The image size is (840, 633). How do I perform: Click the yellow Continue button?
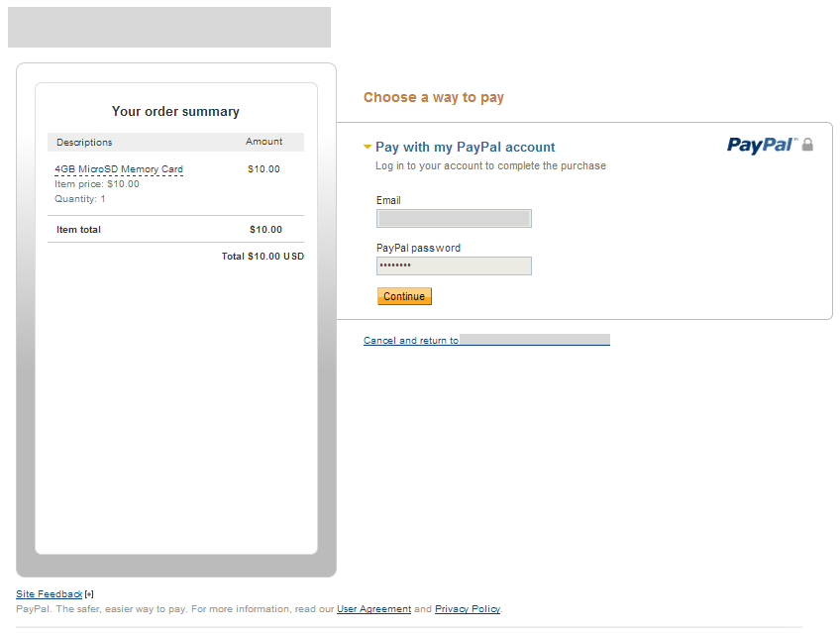tap(404, 296)
